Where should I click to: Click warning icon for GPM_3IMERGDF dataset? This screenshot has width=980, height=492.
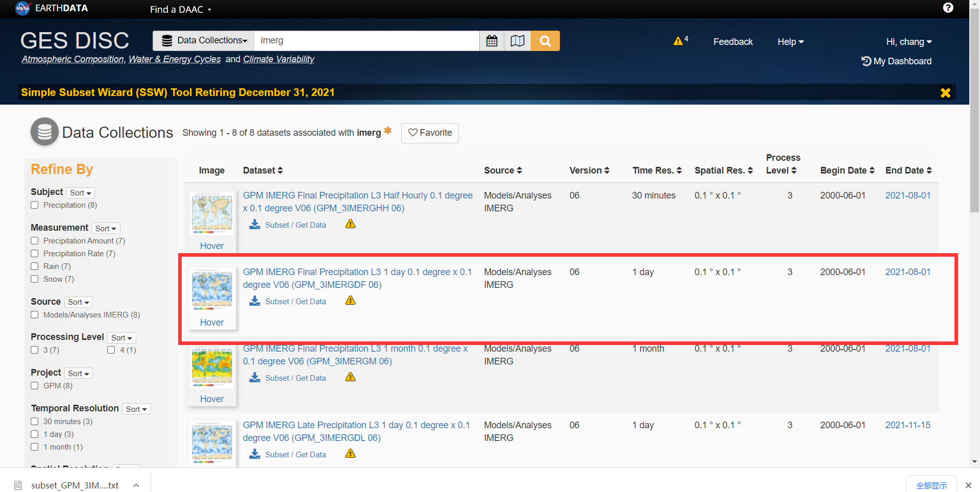(x=350, y=301)
